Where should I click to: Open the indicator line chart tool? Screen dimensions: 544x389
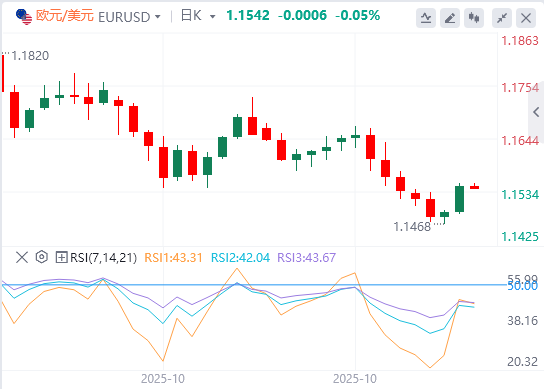click(426, 18)
